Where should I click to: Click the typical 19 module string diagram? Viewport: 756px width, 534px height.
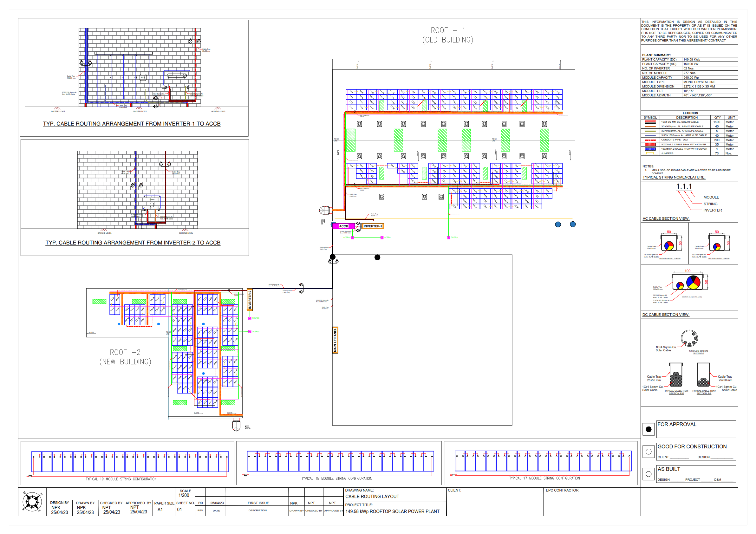click(130, 463)
